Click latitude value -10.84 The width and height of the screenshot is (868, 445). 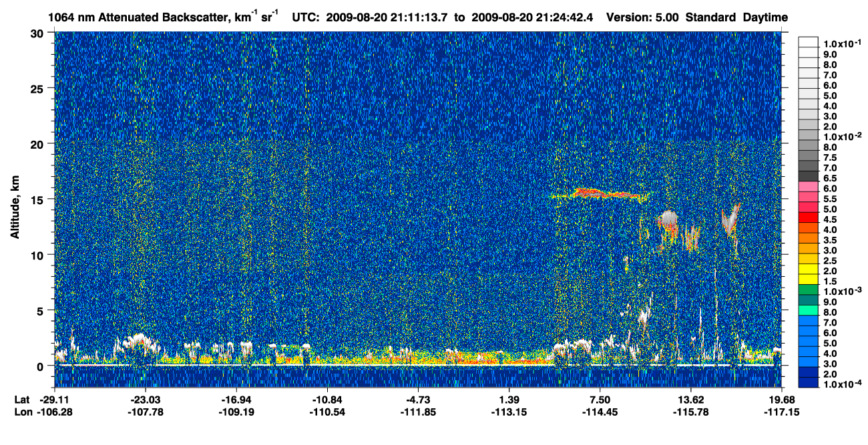pos(327,399)
